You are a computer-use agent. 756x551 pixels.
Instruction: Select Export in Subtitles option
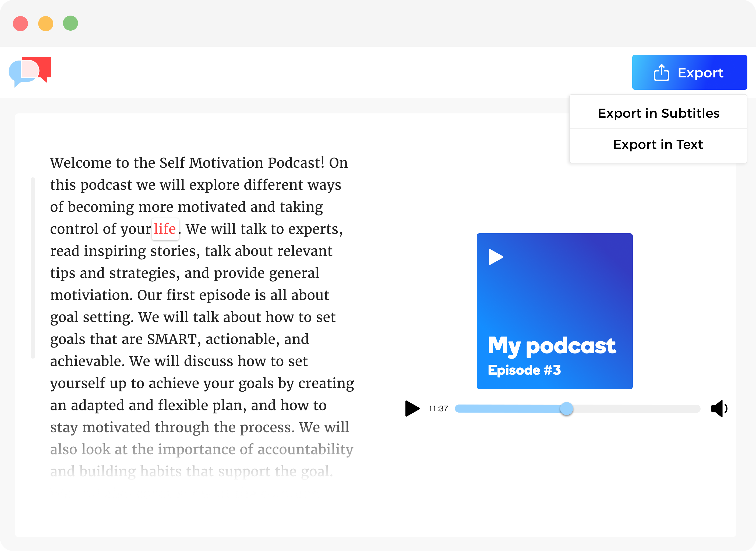pyautogui.click(x=657, y=113)
